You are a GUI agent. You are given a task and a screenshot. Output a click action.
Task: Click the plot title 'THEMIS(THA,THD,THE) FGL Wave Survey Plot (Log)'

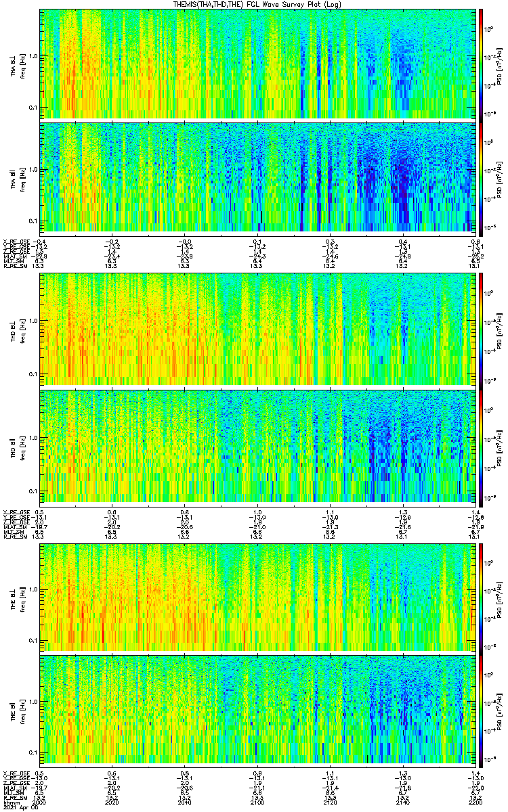click(x=258, y=4)
